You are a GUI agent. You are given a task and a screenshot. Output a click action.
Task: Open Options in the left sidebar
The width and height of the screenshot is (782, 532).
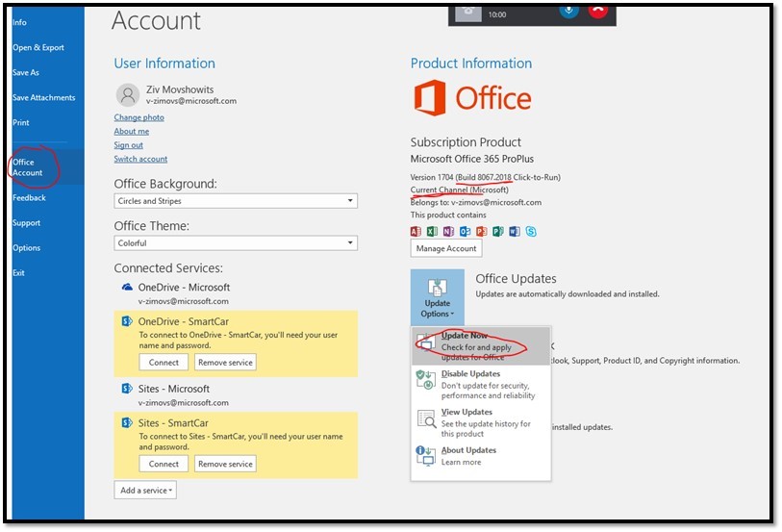pos(27,248)
